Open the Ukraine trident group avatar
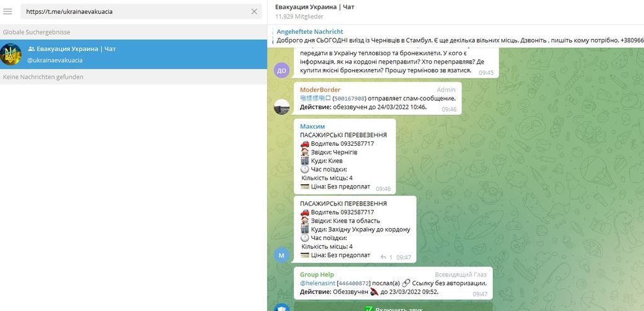 (11, 54)
